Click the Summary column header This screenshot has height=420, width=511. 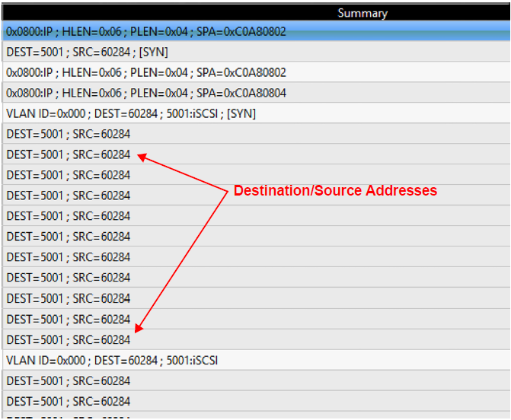click(x=362, y=14)
